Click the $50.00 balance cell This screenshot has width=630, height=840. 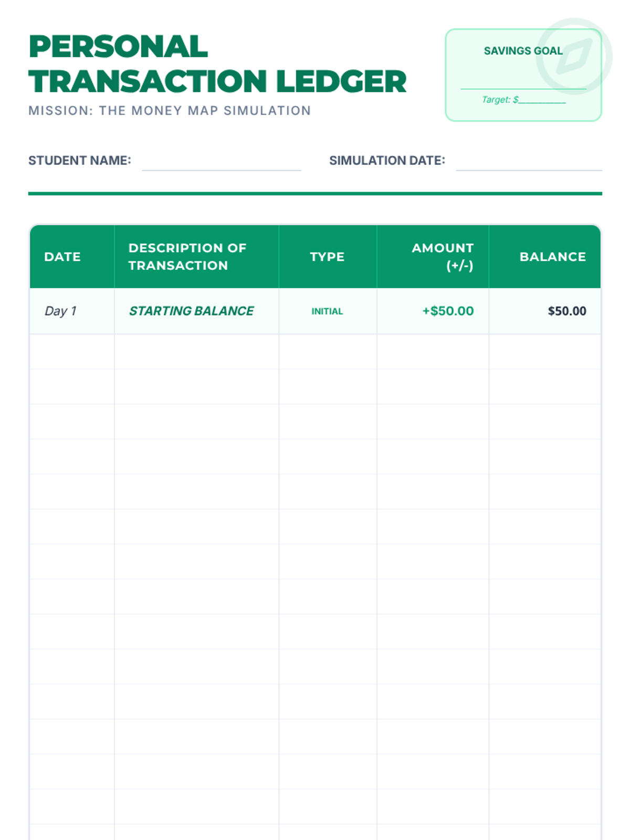pos(566,311)
